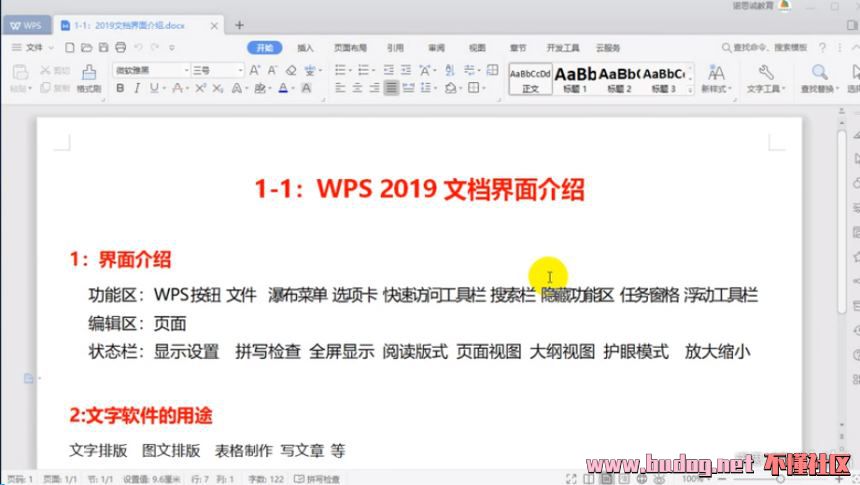The width and height of the screenshot is (860, 485).
Task: Open the text tools (文字工具) dropdown
Action: tap(766, 88)
